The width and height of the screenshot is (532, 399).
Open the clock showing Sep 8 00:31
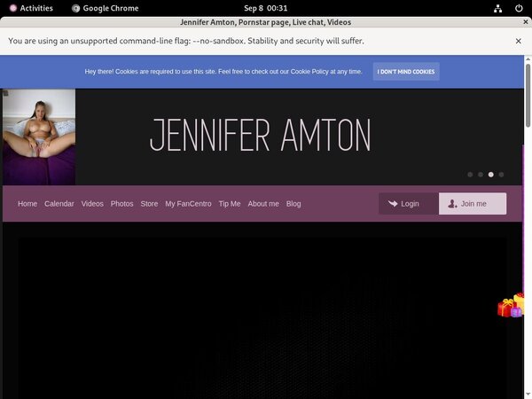[x=265, y=8]
